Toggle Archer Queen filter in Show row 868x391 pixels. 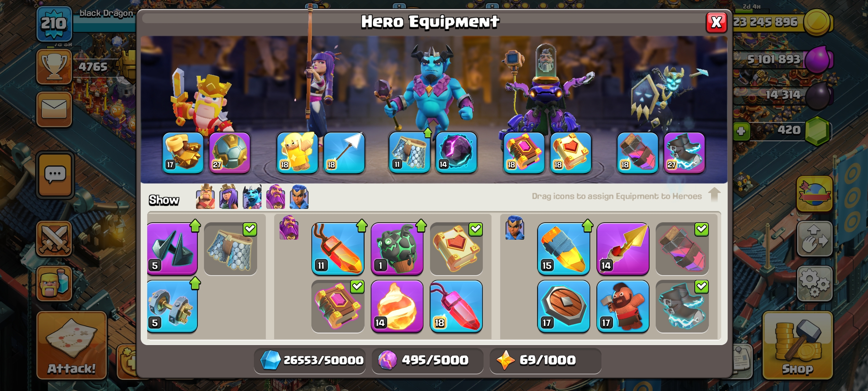click(x=229, y=197)
